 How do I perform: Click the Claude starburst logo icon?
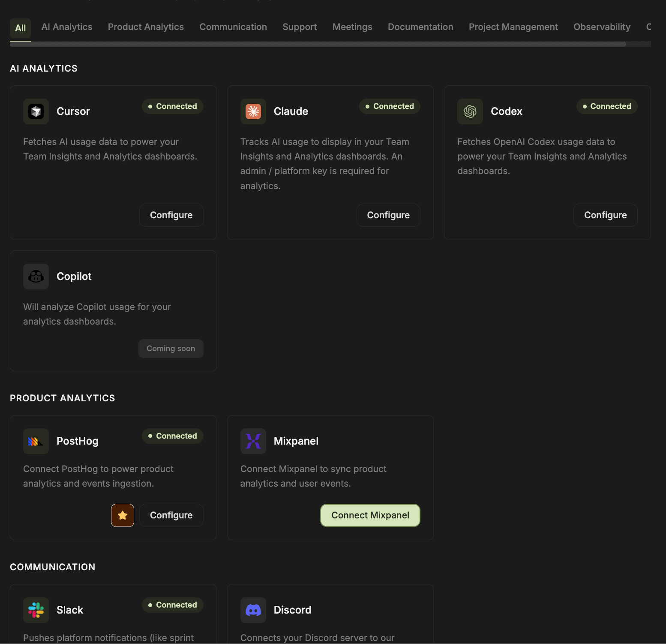point(253,111)
